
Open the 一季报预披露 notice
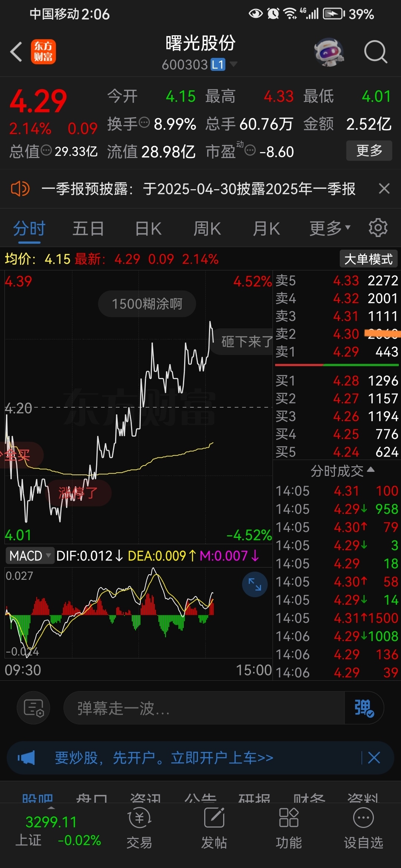pyautogui.click(x=198, y=189)
